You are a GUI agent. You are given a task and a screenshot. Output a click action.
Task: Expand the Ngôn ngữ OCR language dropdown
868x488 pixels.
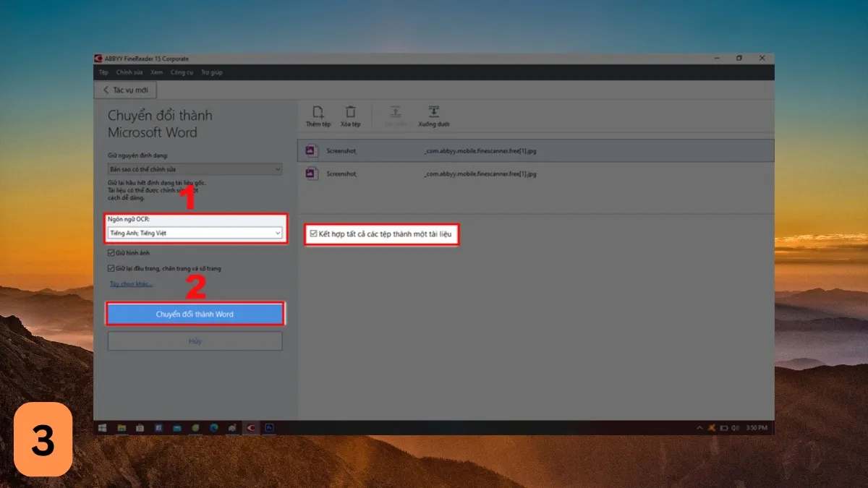(277, 233)
